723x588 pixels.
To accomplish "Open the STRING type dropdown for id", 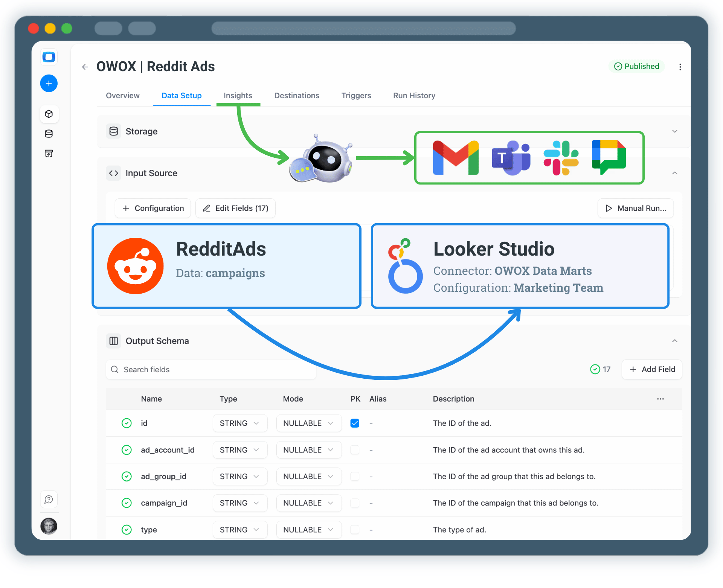I will (239, 423).
